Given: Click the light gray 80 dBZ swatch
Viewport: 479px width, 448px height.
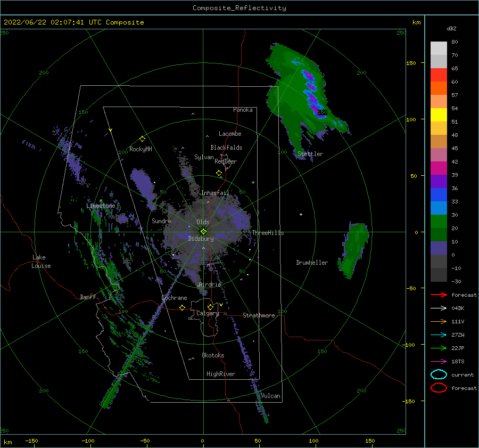Looking at the screenshot, I should tap(439, 48).
